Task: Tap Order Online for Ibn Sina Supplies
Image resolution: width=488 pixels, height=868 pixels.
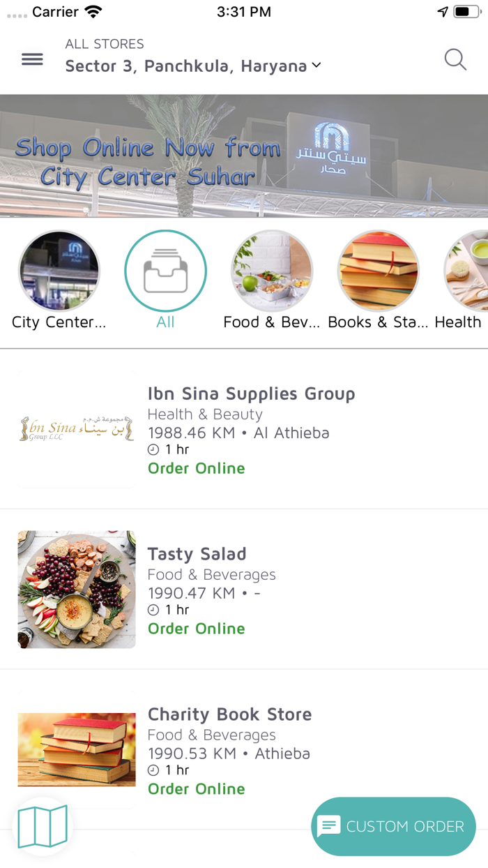Action: 197,468
